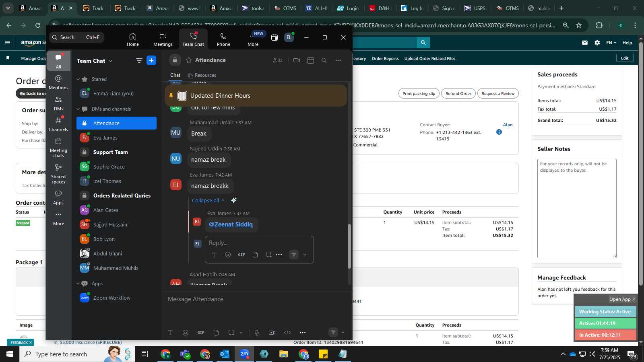Open Channels in Zoom sidebar
This screenshot has width=644, height=362.
[58, 124]
